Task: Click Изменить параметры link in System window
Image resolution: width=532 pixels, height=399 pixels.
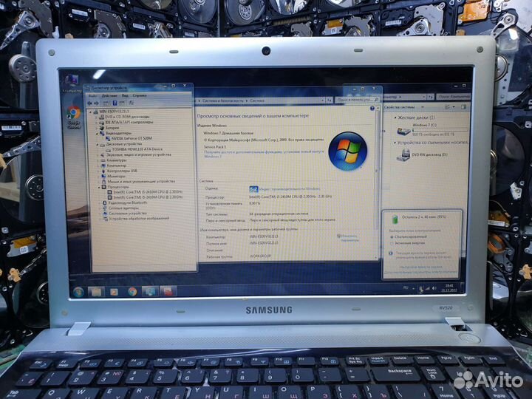Action: pos(349,238)
